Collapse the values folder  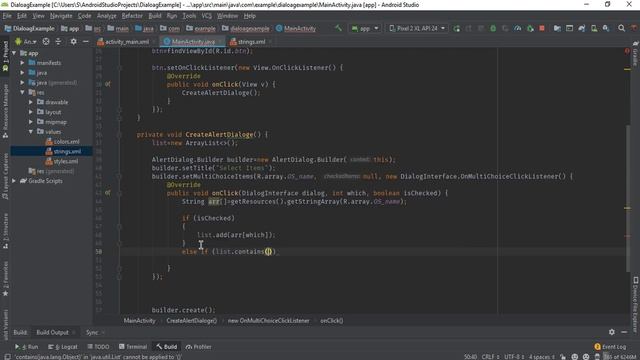tap(31, 131)
